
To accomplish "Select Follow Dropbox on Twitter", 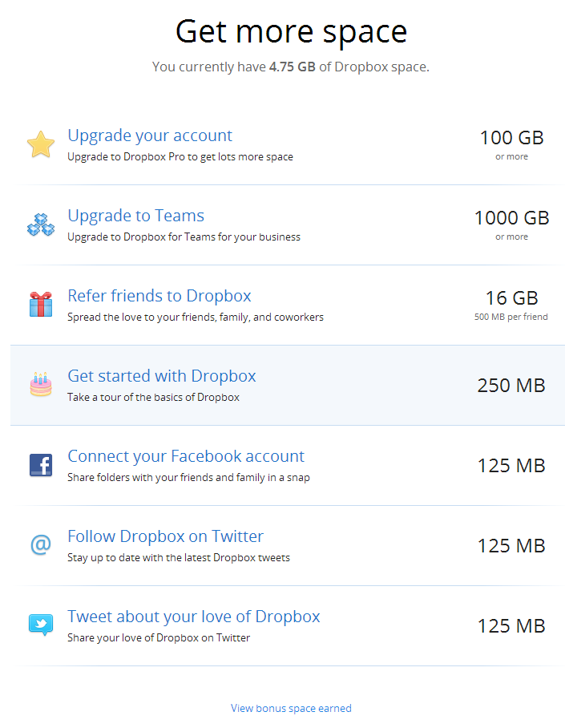I will pos(165,536).
